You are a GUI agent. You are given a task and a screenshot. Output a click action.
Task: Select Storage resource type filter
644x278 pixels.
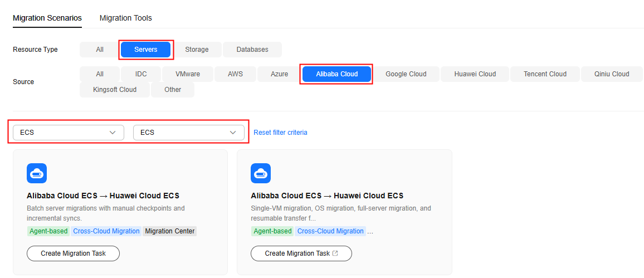click(197, 50)
